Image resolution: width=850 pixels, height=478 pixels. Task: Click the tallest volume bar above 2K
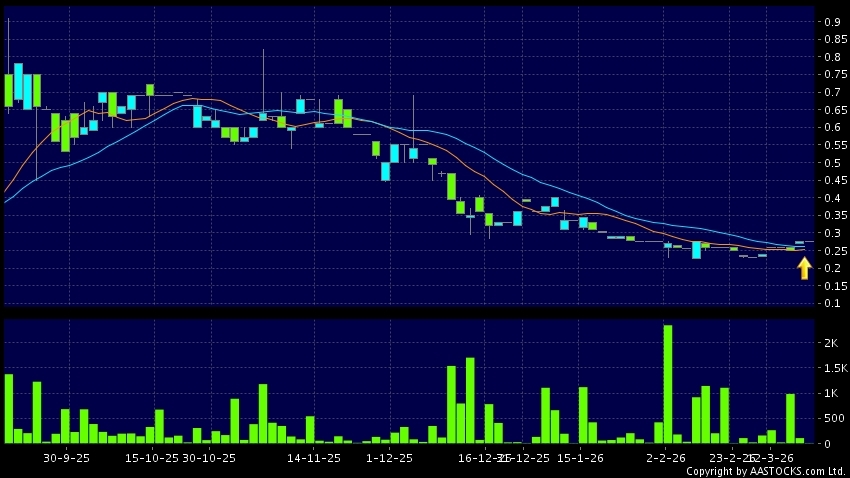[x=667, y=384]
